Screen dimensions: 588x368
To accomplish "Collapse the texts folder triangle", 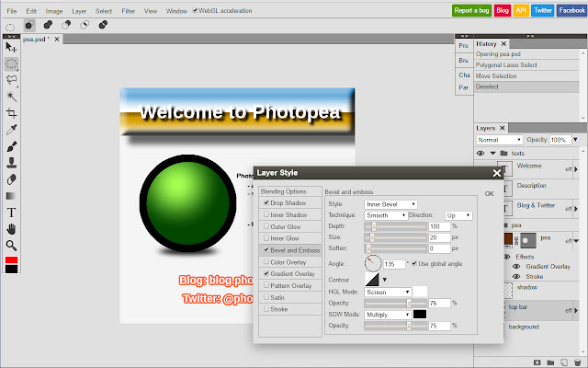I will pyautogui.click(x=492, y=154).
